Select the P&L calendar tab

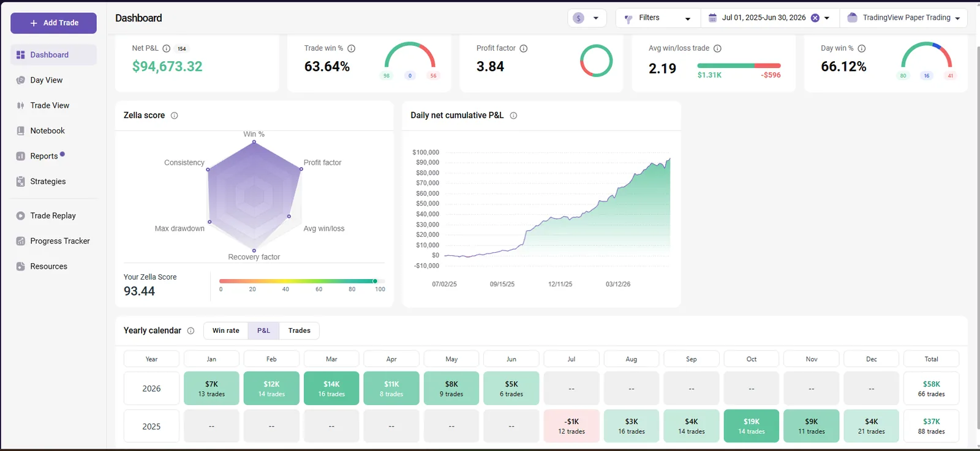[x=263, y=331]
